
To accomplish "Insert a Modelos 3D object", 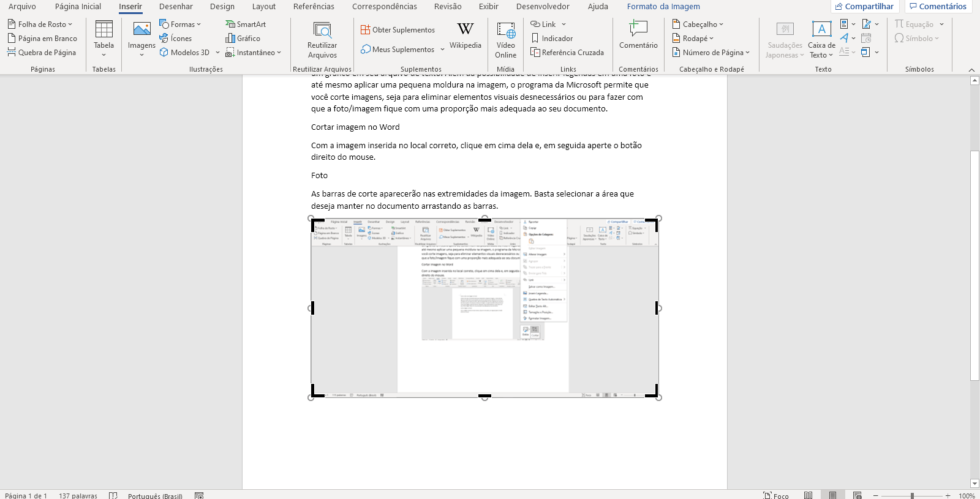I will [184, 53].
